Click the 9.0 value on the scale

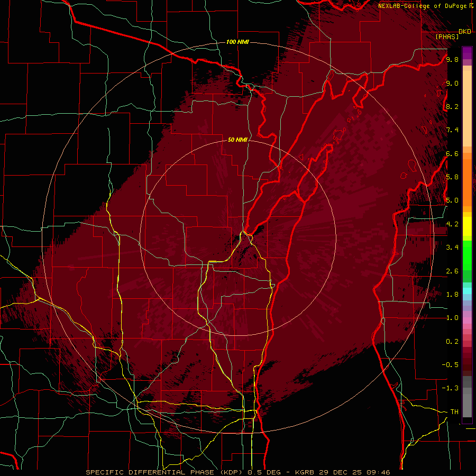(452, 83)
